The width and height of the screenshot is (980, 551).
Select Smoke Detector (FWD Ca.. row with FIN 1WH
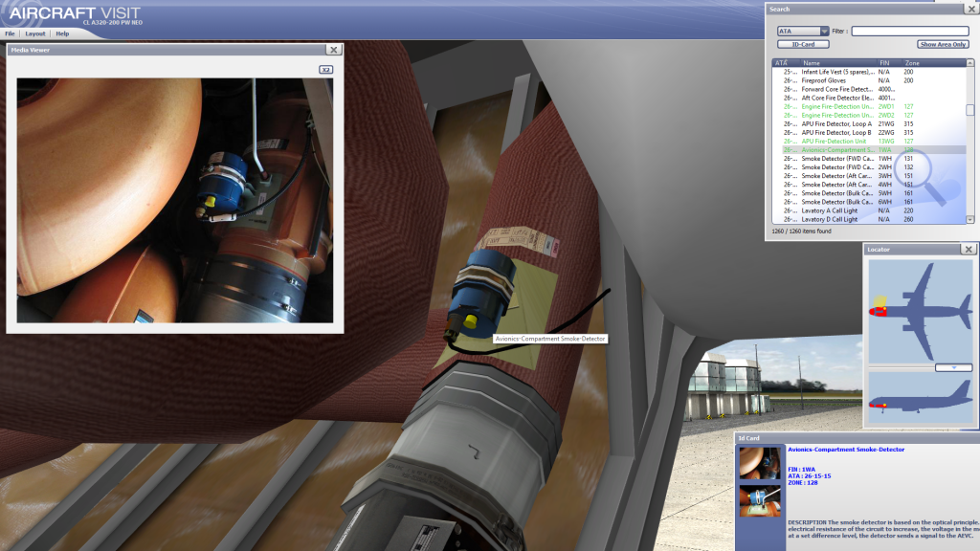[869, 159]
